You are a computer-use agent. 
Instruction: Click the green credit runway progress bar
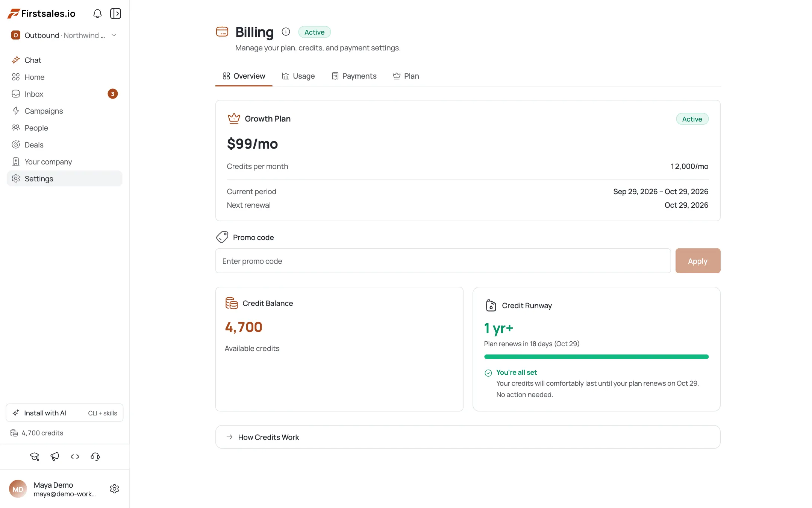click(x=596, y=357)
